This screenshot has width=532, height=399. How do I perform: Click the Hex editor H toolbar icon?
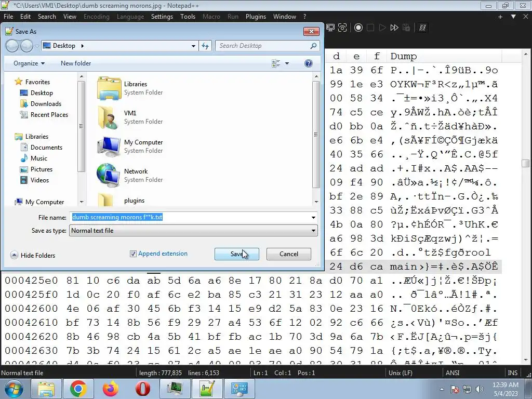[x=422, y=28]
